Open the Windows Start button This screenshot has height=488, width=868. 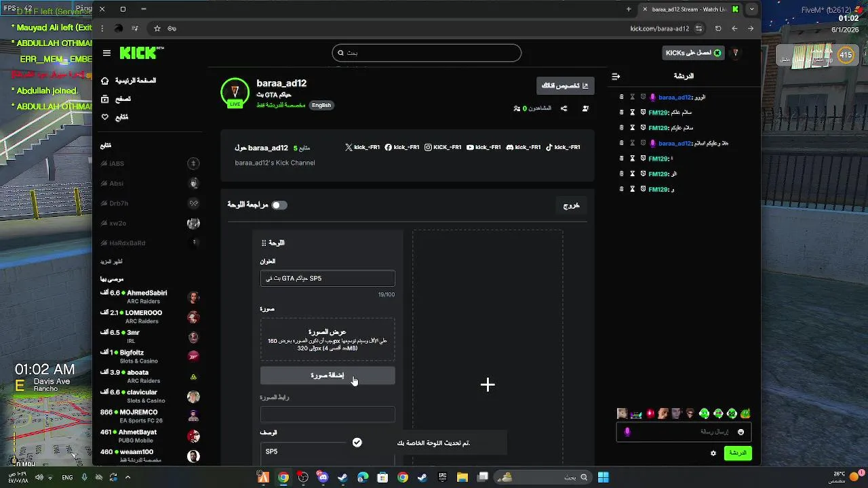coord(603,477)
